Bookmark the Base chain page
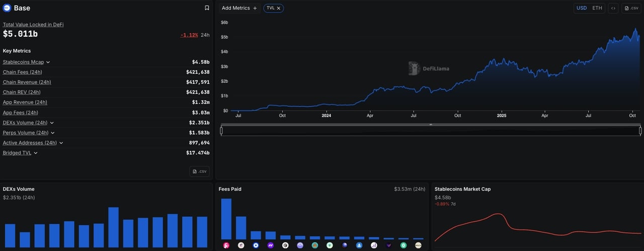Viewport: 644px width, 251px height. 207,8
